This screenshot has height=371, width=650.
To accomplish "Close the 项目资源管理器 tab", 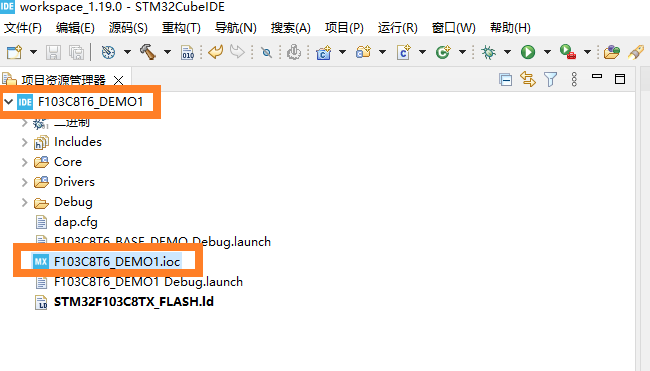I will coord(119,80).
